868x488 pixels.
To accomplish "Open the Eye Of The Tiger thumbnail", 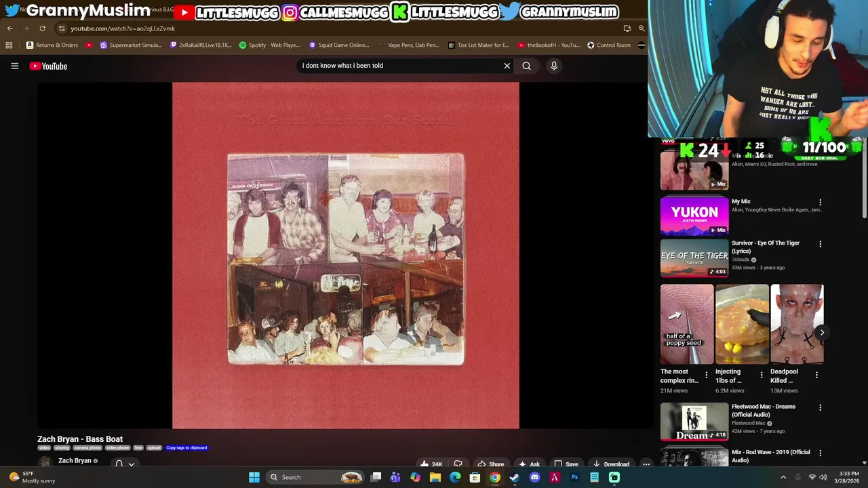I will (x=694, y=258).
